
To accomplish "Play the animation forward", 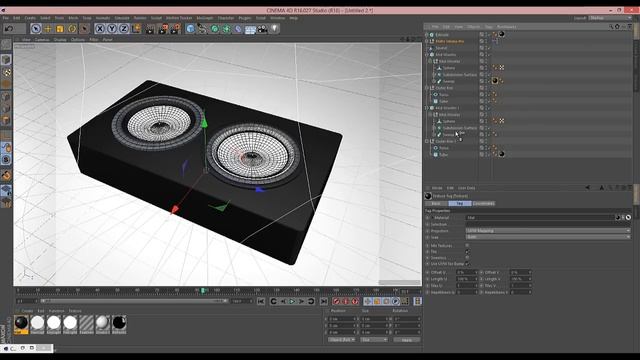I will [x=292, y=301].
